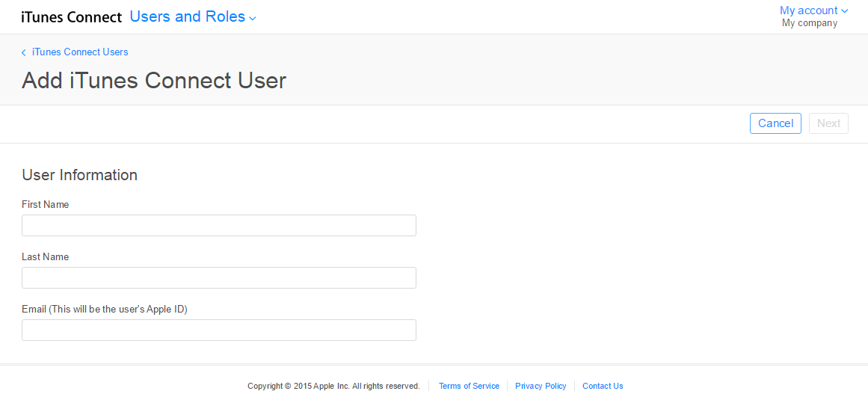Click the Add iTunes Connect User heading

(154, 81)
